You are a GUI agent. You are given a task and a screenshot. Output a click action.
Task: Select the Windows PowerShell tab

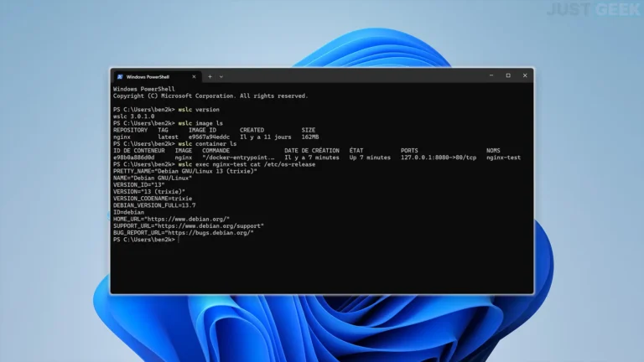[156, 77]
